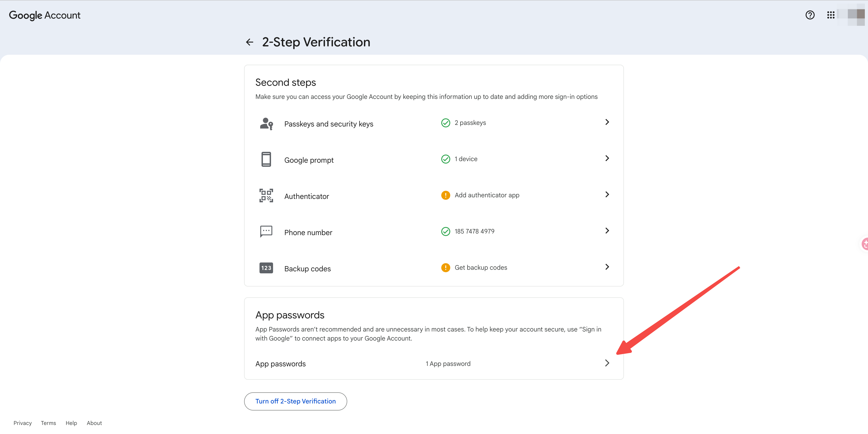Screen dimensions: 868x434
Task: Click the Get backup codes text
Action: [x=481, y=268]
